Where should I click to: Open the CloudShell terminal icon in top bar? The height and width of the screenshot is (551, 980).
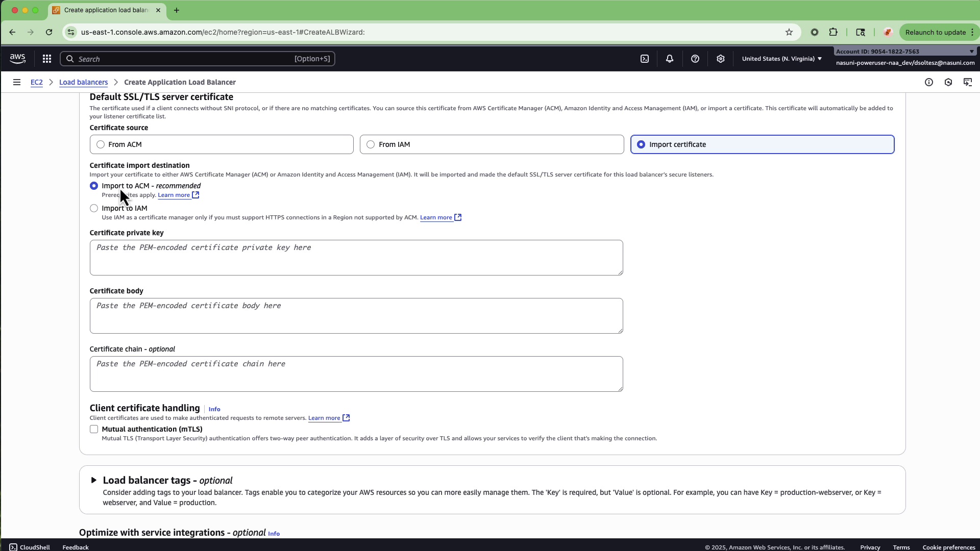[644, 59]
